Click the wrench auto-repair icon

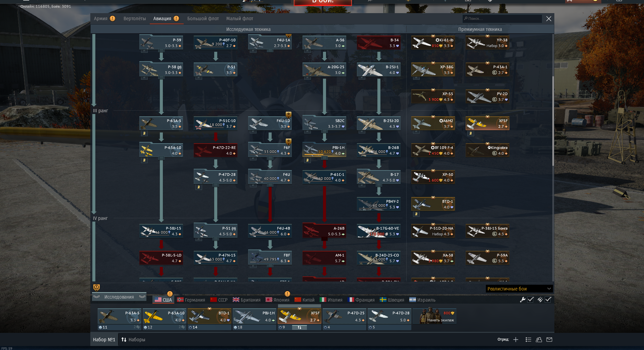(x=522, y=300)
